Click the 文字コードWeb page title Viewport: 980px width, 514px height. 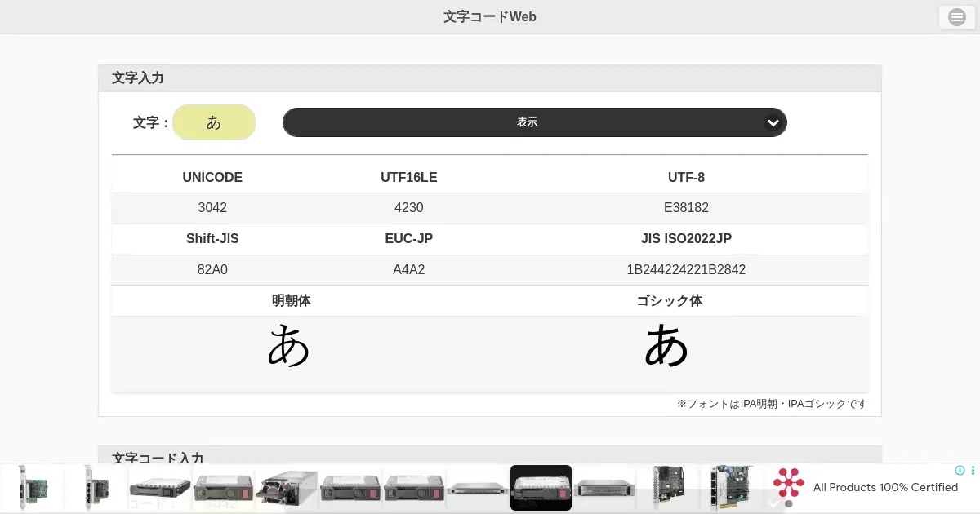pyautogui.click(x=489, y=16)
